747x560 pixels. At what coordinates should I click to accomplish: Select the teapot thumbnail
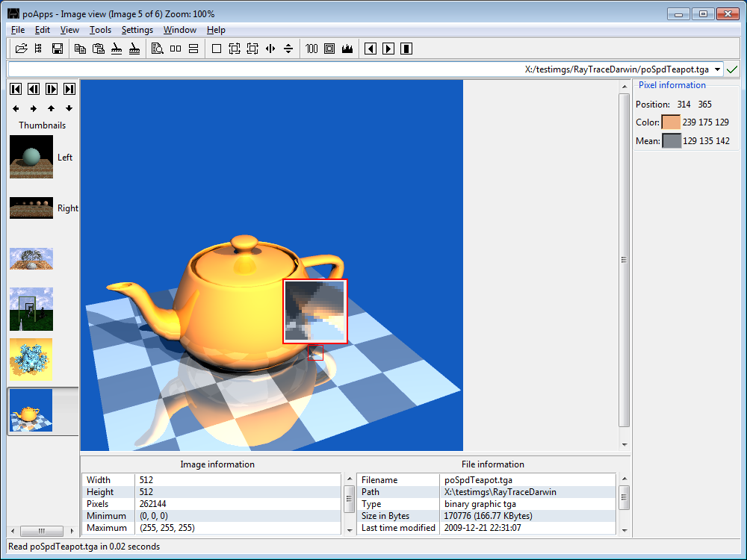(x=31, y=411)
